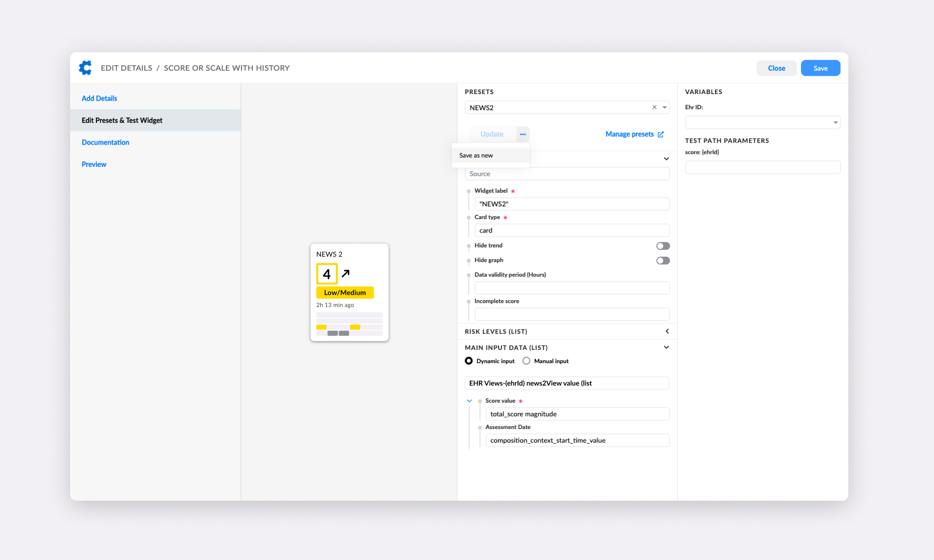Click the three-dot options menu icon

tap(523, 134)
